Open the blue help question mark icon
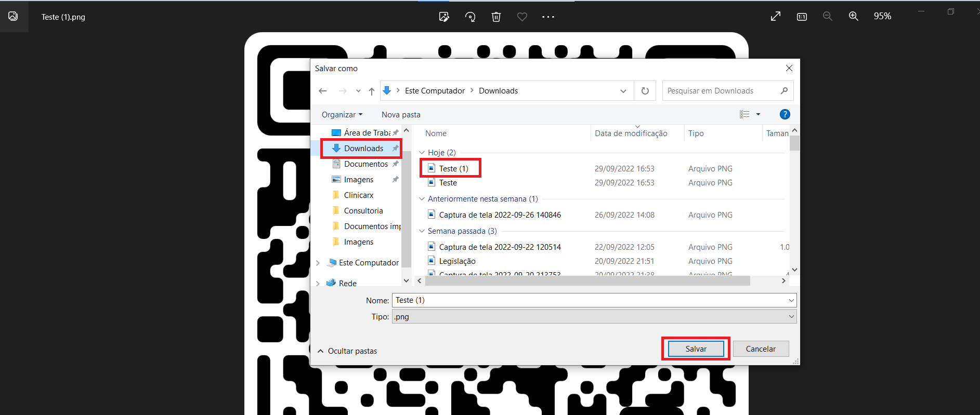The height and width of the screenshot is (415, 980). 785,114
